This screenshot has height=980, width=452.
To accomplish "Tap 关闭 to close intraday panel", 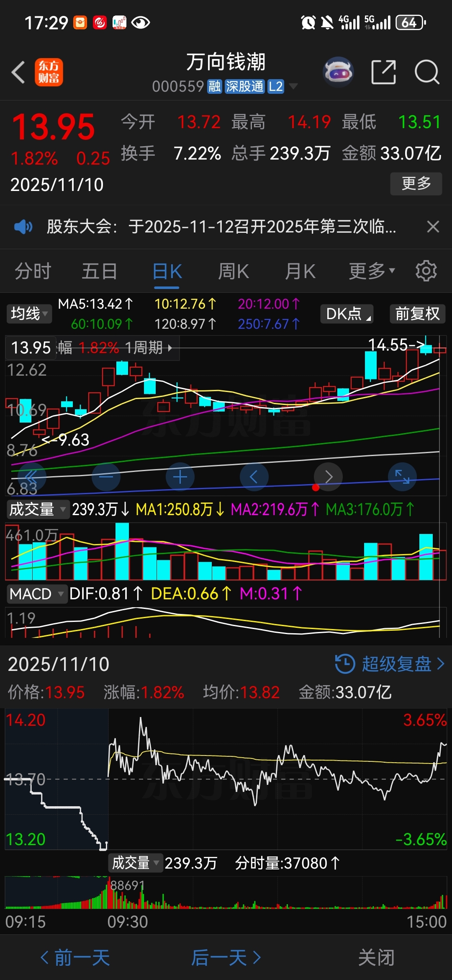I will tap(376, 957).
